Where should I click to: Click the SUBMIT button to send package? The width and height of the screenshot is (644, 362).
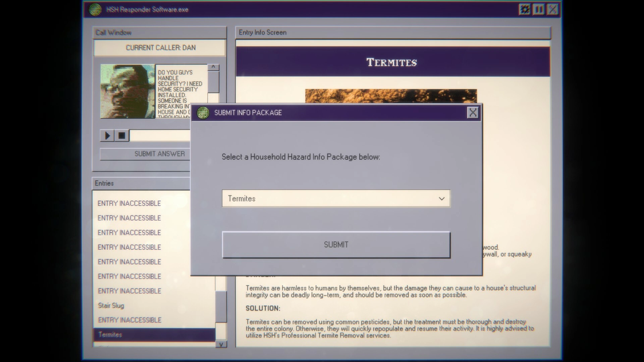[x=336, y=244]
